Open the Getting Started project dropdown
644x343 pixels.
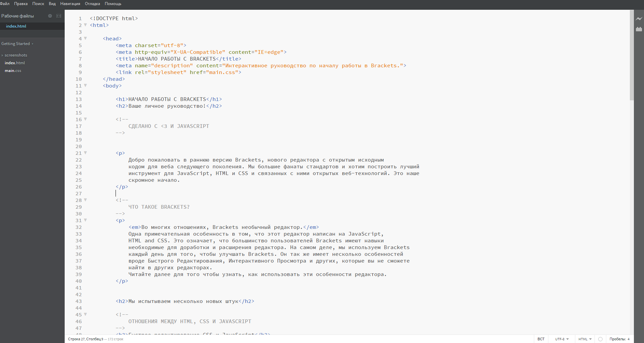coord(18,44)
